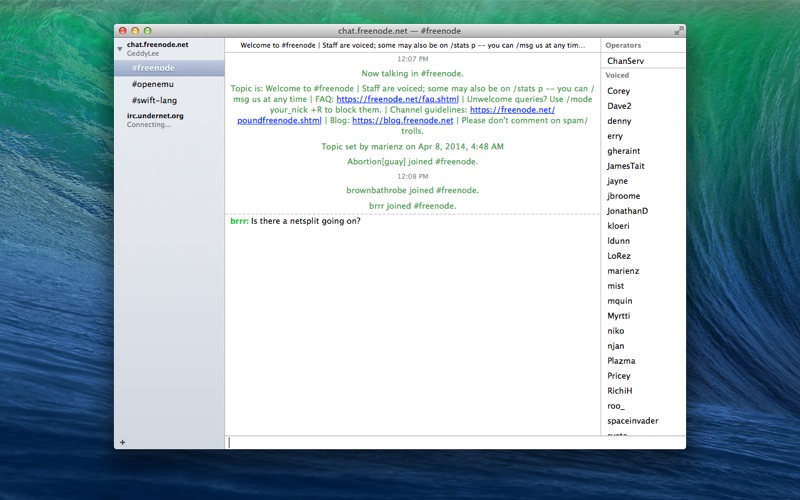Image resolution: width=800 pixels, height=500 pixels.
Task: Click the GeddyLee nickname under chat.freenode.net
Action: coord(143,53)
